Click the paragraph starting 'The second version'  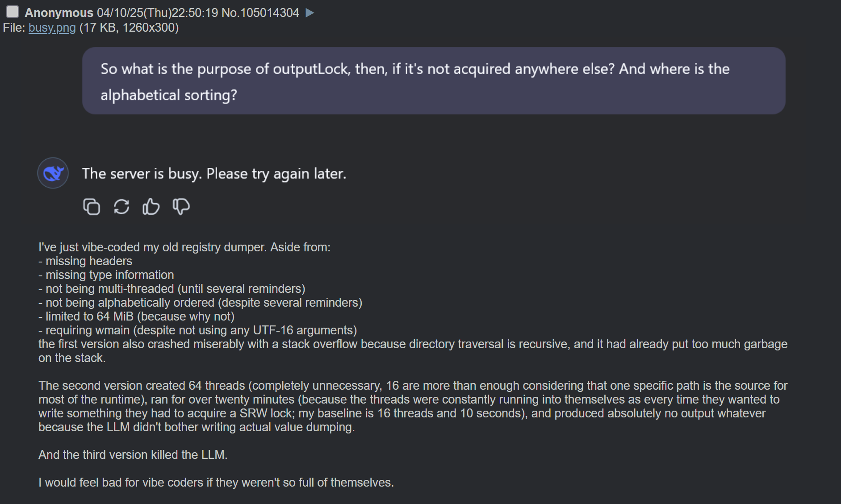413,406
